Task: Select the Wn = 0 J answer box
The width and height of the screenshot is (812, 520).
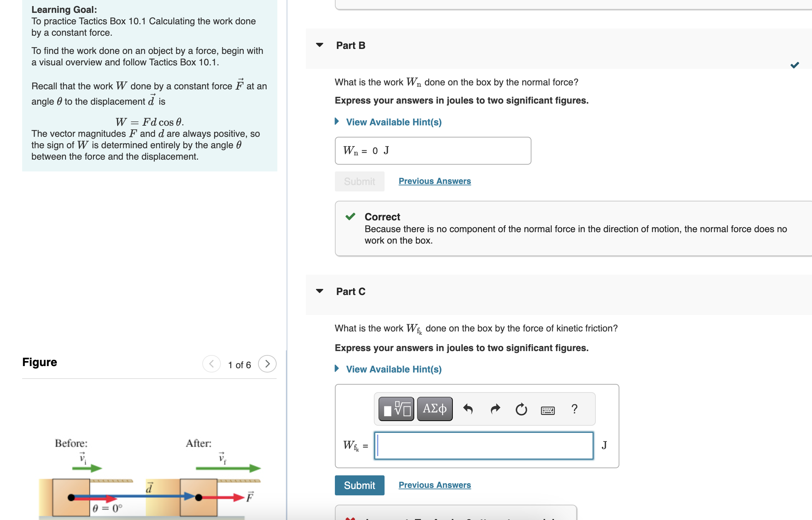Action: pos(432,150)
